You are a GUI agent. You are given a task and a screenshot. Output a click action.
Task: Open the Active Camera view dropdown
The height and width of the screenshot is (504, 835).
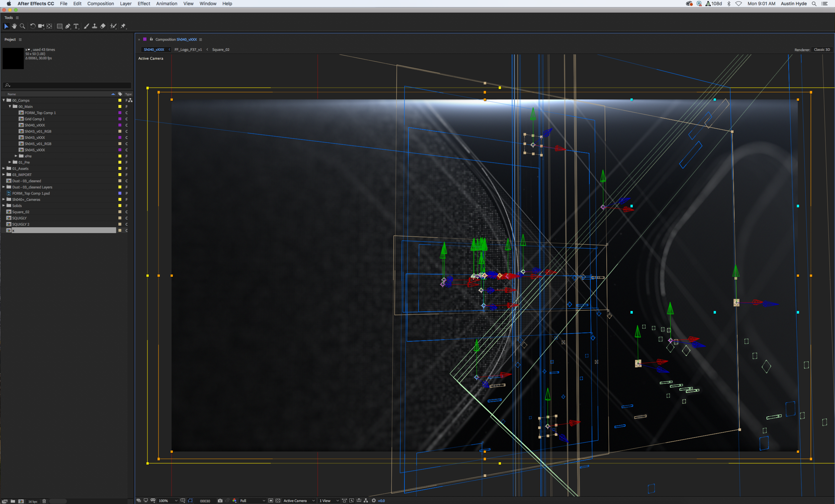point(299,501)
